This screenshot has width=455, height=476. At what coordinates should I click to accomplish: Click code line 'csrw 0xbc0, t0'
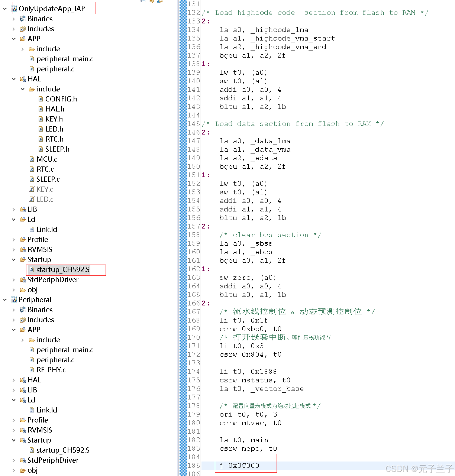point(251,329)
